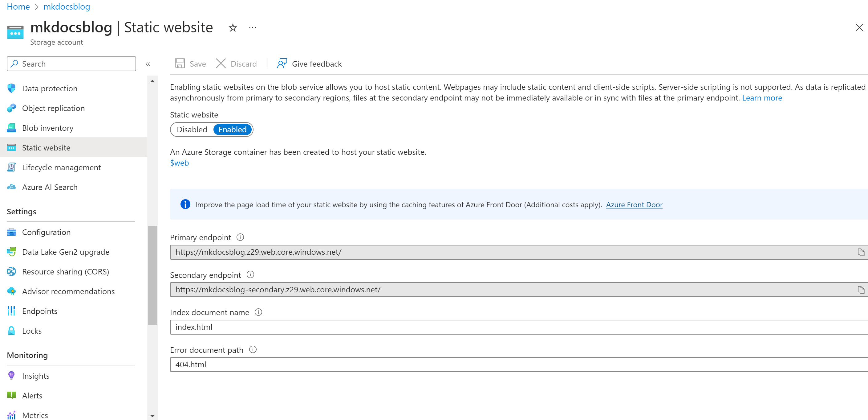Click the storage account icon in header

pos(15,32)
